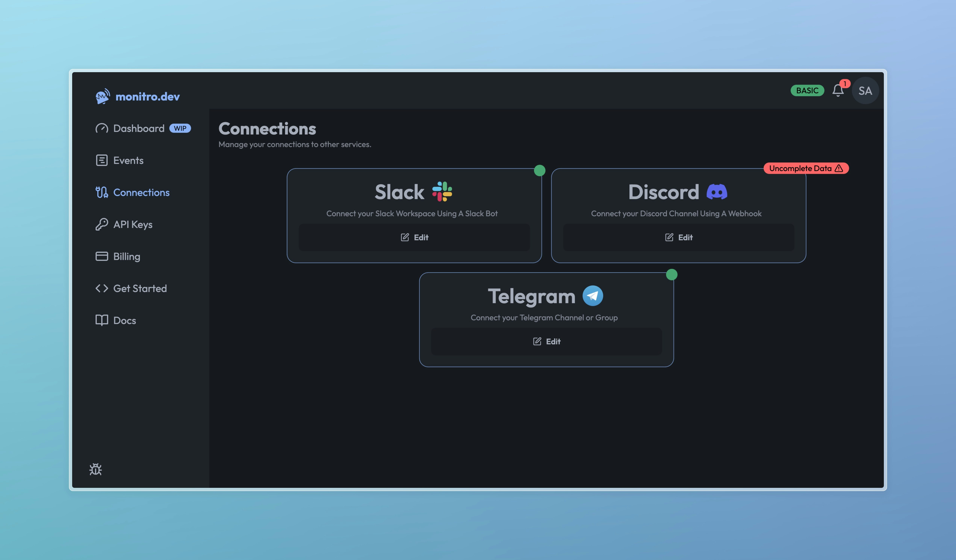
Task: Click the WIP badge next to Dashboard
Action: 180,128
